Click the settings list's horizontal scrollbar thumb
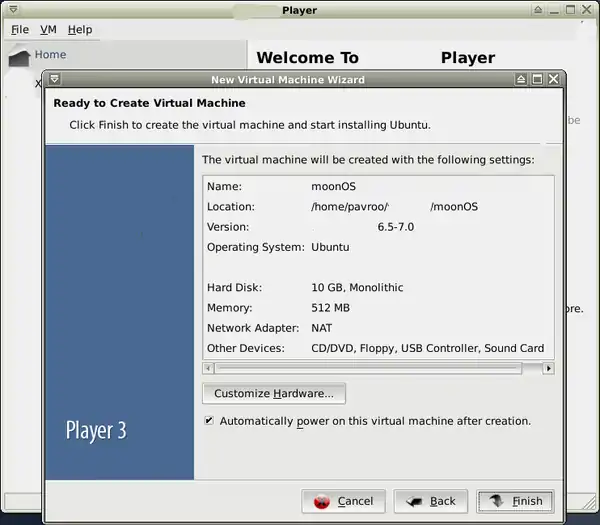 (370, 368)
